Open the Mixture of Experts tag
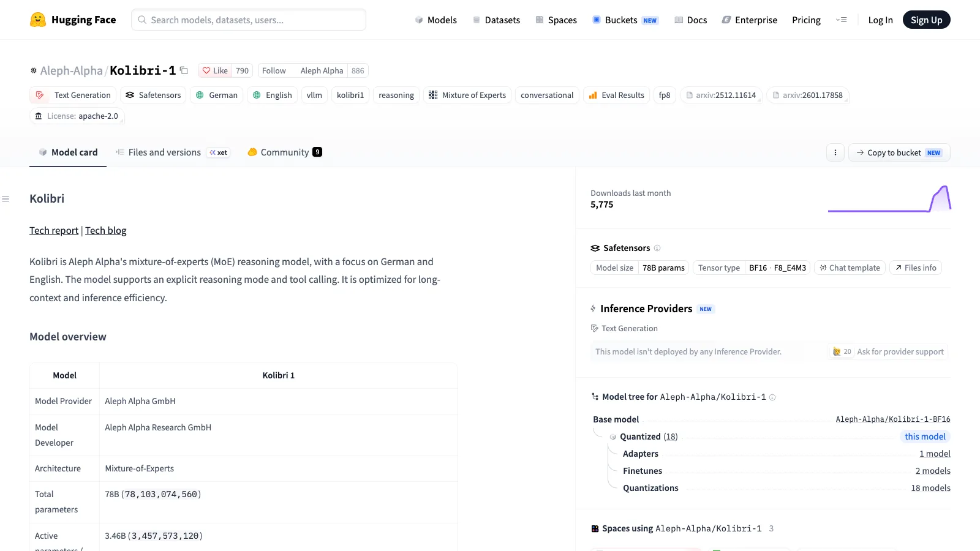Viewport: 980px width, 551px height. [467, 95]
